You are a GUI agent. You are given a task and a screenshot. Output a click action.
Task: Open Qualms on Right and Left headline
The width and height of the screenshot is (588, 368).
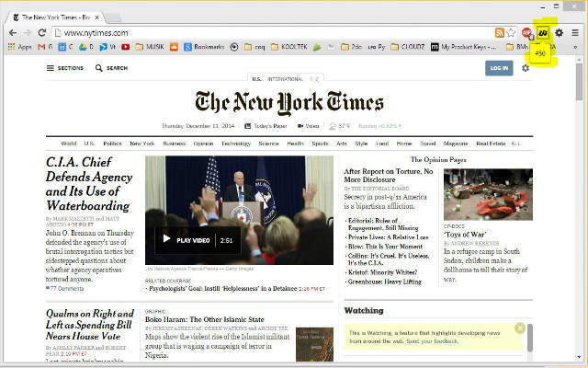tap(90, 325)
